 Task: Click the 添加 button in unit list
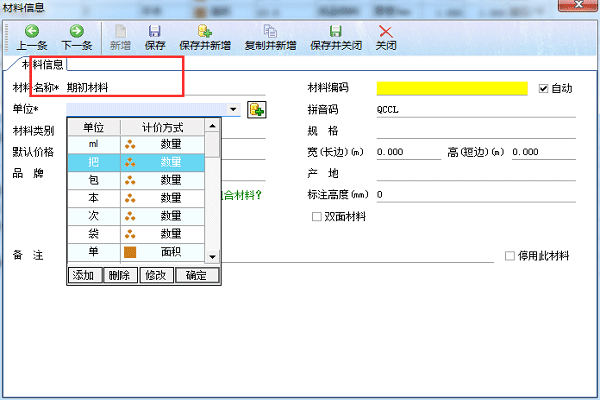pyautogui.click(x=84, y=275)
